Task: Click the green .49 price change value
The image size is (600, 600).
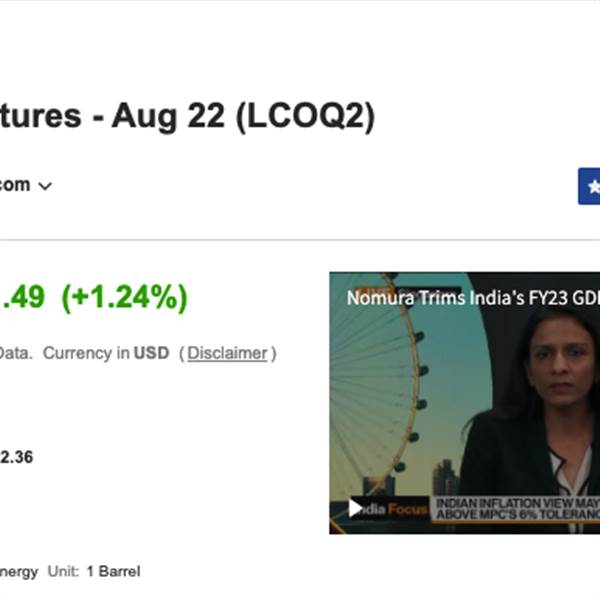Action: (24, 297)
